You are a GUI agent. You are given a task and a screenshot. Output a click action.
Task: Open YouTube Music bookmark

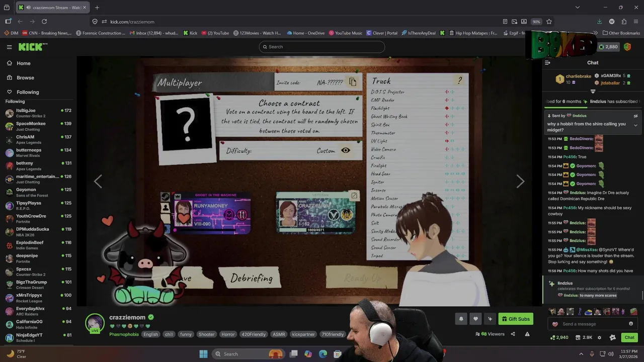(x=346, y=33)
